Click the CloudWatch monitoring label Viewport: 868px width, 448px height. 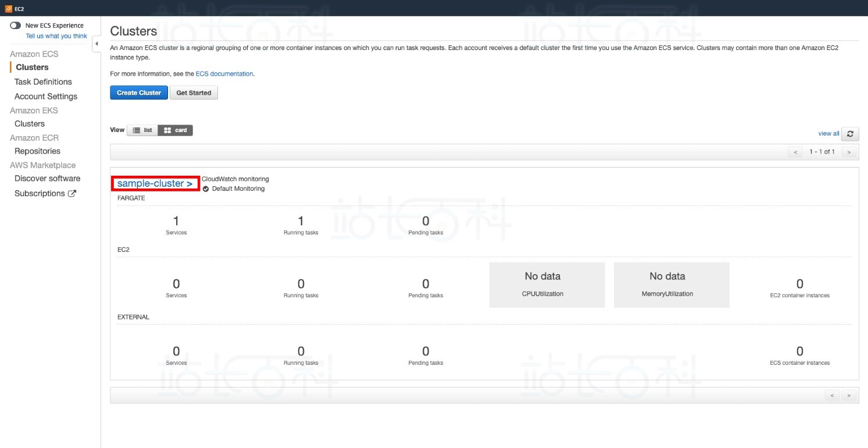point(235,179)
